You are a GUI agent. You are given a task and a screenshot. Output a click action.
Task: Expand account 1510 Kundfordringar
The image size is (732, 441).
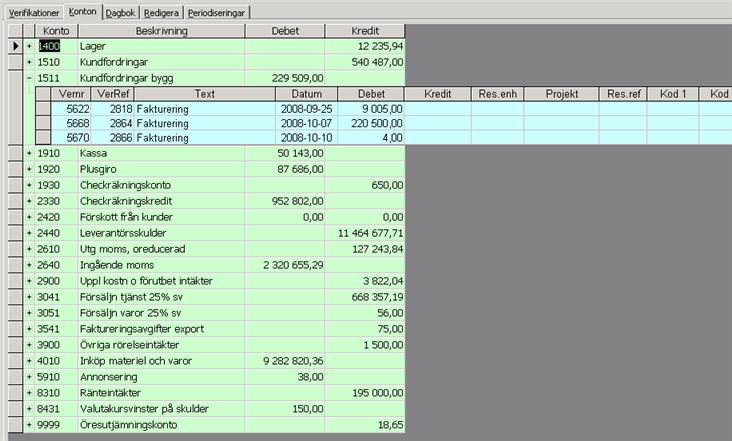(x=29, y=62)
